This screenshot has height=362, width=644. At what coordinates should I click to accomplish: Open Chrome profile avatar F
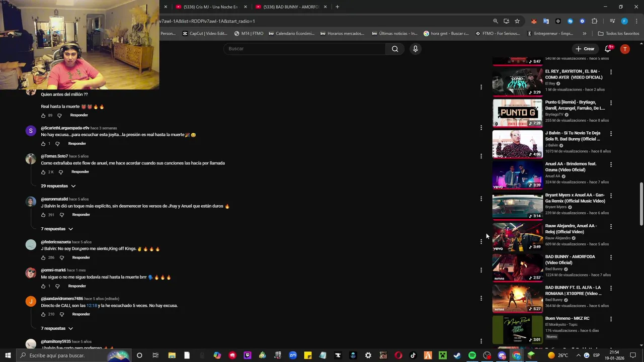click(x=624, y=21)
